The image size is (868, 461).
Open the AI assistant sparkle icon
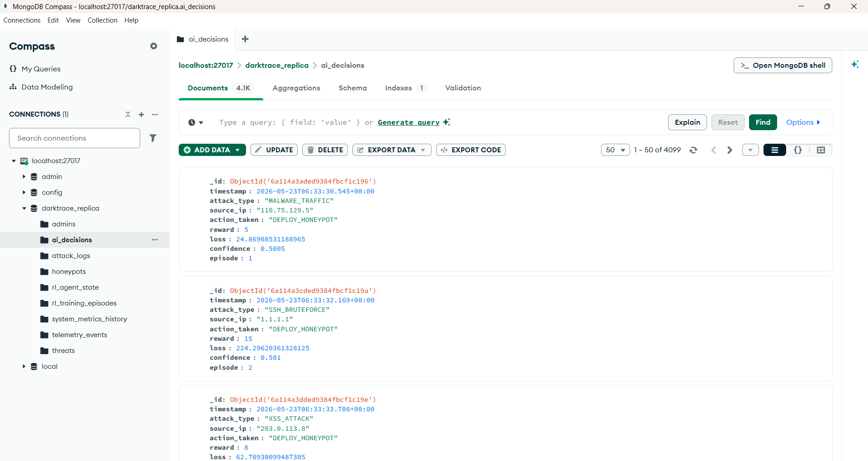click(x=855, y=64)
